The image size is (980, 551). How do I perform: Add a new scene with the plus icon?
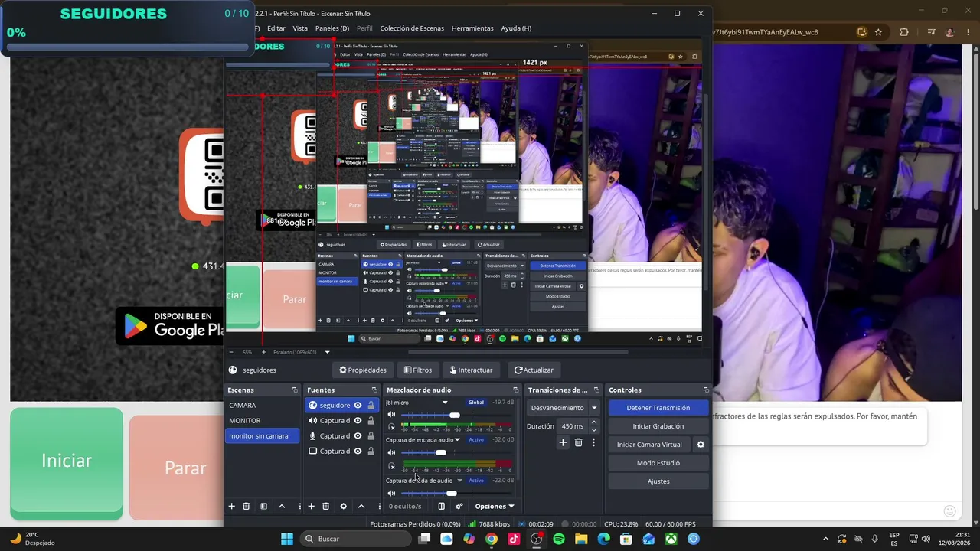[x=231, y=506]
